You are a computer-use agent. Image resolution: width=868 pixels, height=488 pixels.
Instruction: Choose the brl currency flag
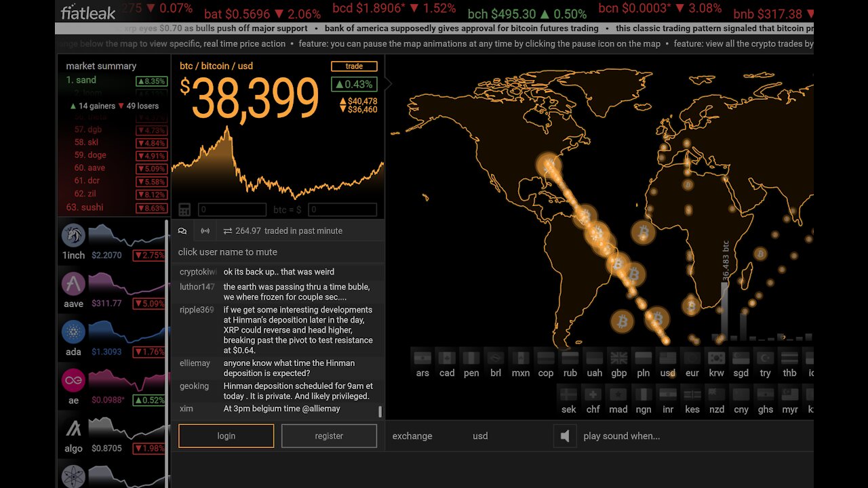pyautogui.click(x=496, y=358)
